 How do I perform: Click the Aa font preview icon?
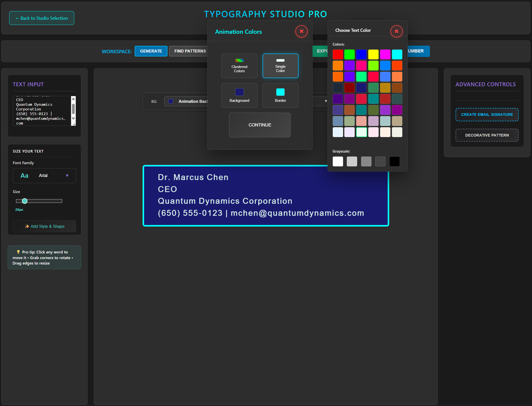pos(24,176)
